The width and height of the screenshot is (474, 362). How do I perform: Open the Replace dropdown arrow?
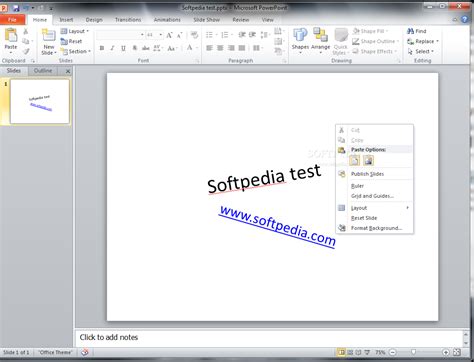(x=437, y=41)
